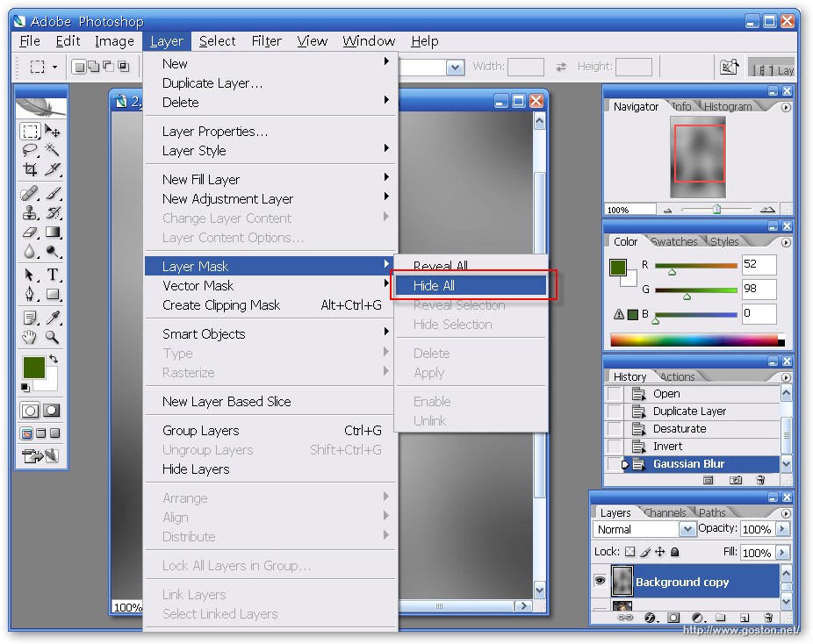Select the Lasso tool
The width and height of the screenshot is (813, 644).
(x=30, y=150)
